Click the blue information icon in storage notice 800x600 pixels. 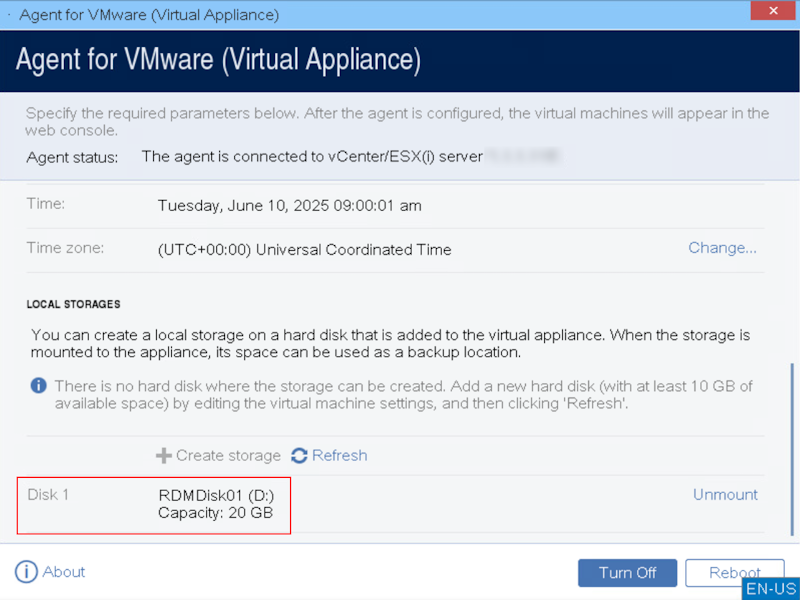click(x=39, y=385)
